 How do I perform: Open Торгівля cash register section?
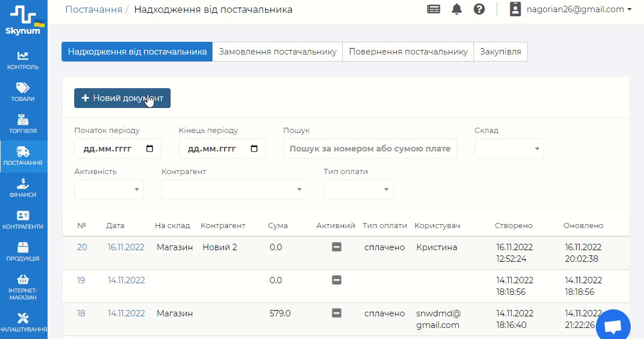(23, 124)
